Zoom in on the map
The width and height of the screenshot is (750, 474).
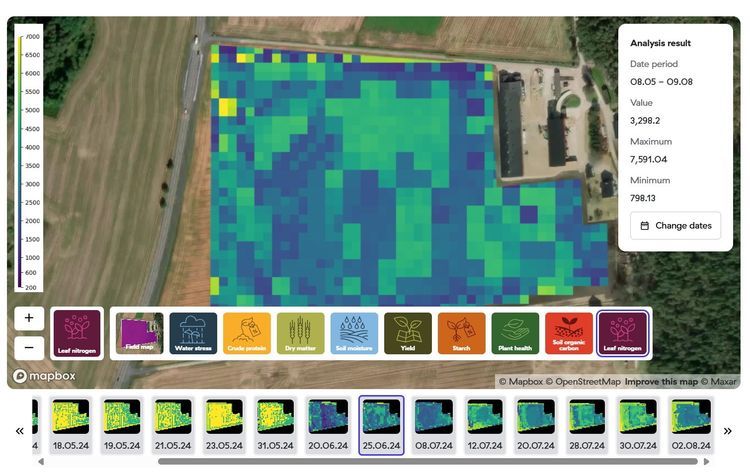29,318
